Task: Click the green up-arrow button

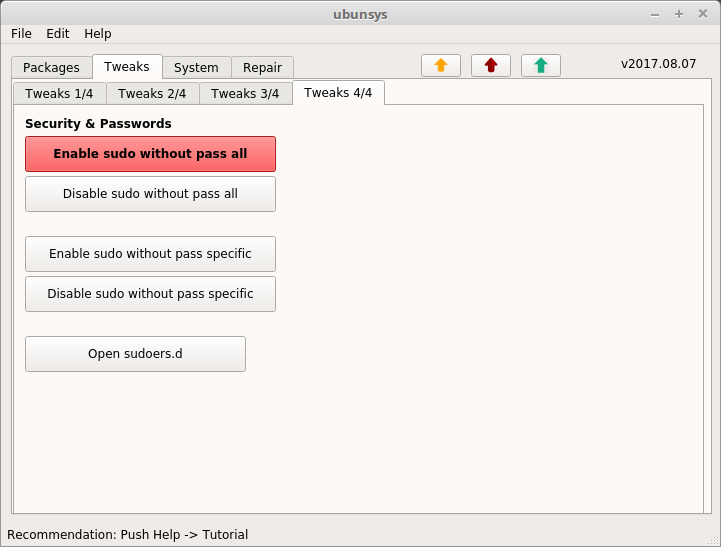Action: [x=541, y=65]
